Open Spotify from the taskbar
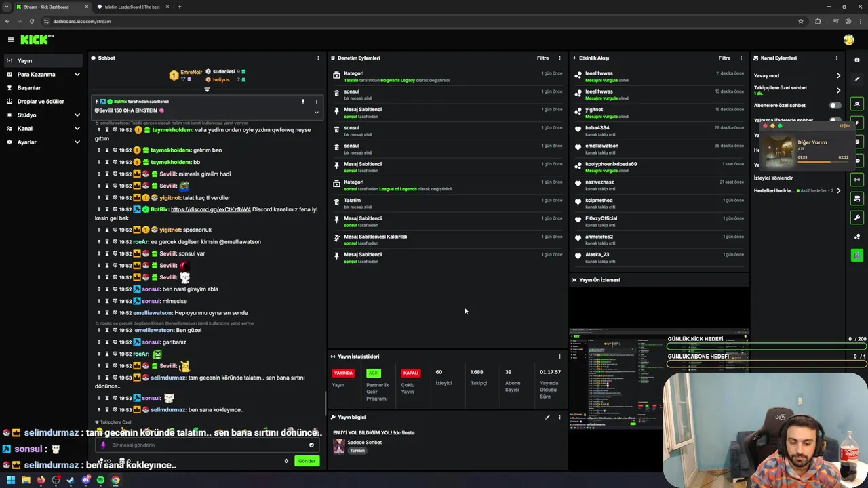 point(100,480)
